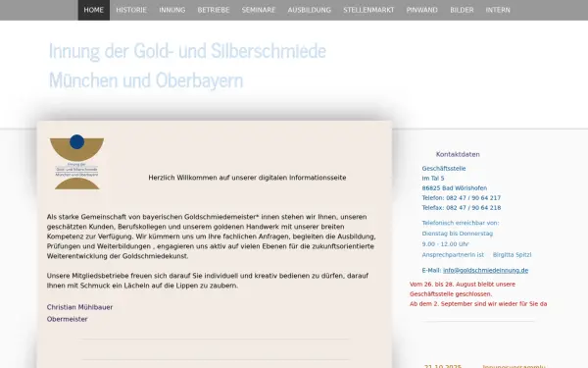
Task: Click the Ab dem 2. September notice line
Action: point(478,304)
